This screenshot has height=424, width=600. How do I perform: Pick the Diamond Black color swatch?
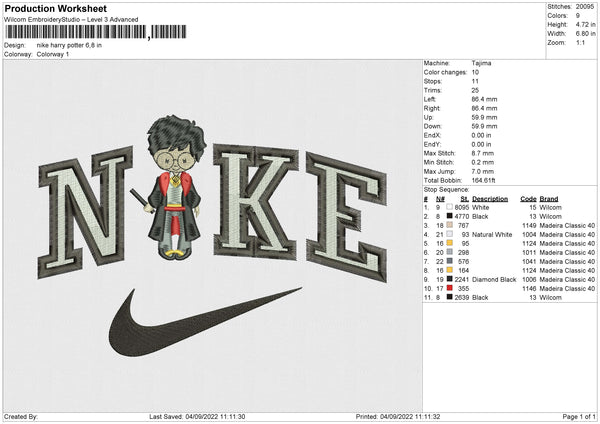450,279
